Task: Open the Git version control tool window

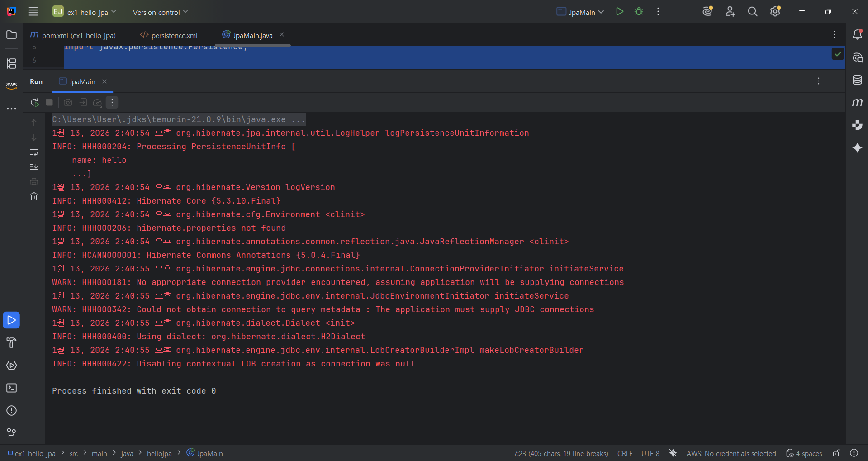Action: [x=11, y=433]
